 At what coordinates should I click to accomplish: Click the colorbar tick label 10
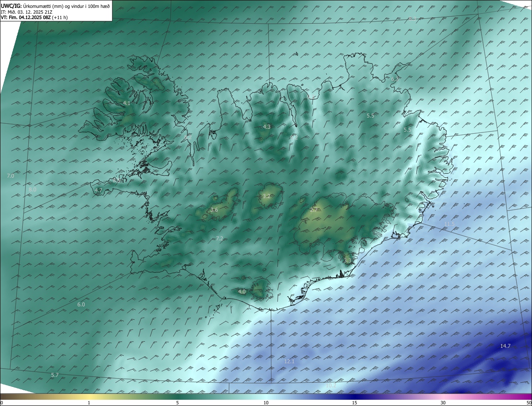tap(266, 403)
